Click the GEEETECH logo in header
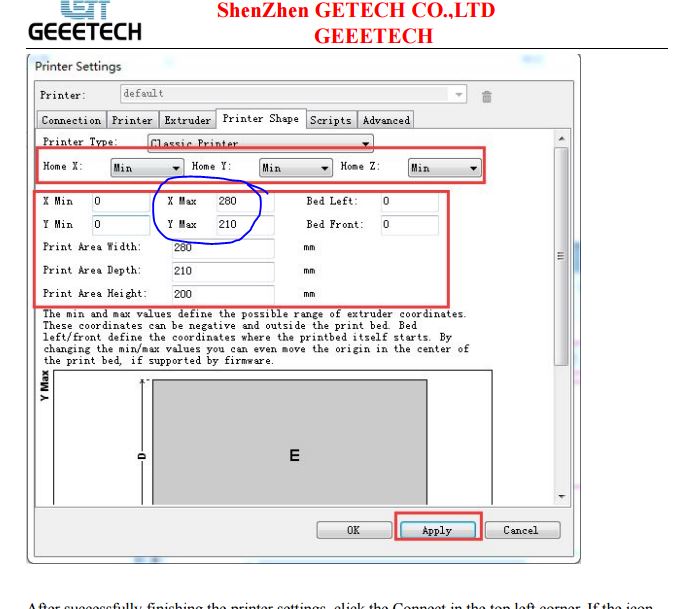 (x=85, y=21)
